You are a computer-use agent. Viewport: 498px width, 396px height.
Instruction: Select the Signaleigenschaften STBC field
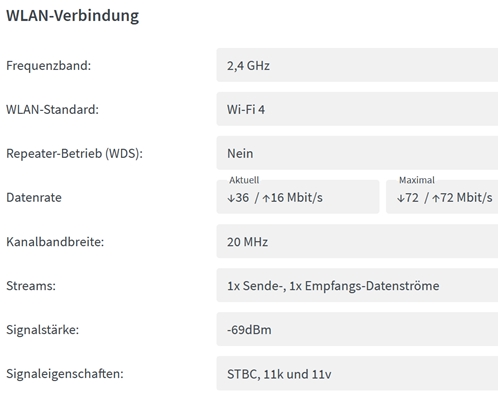coord(357,373)
